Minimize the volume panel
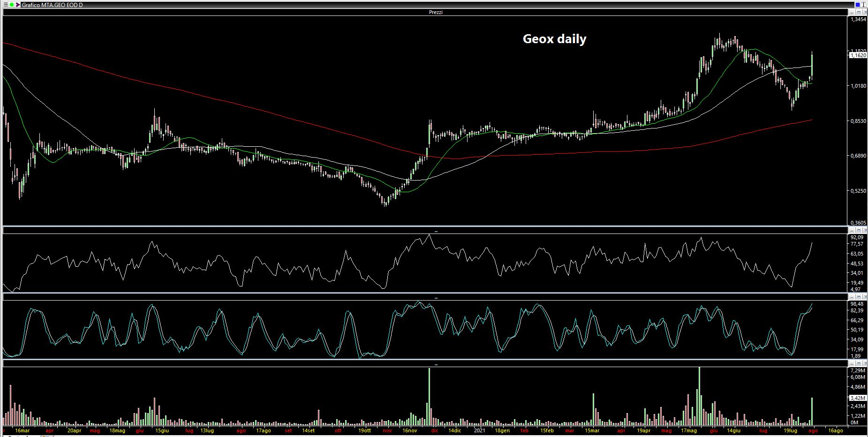Viewport: 868px width, 437px height. tap(852, 363)
